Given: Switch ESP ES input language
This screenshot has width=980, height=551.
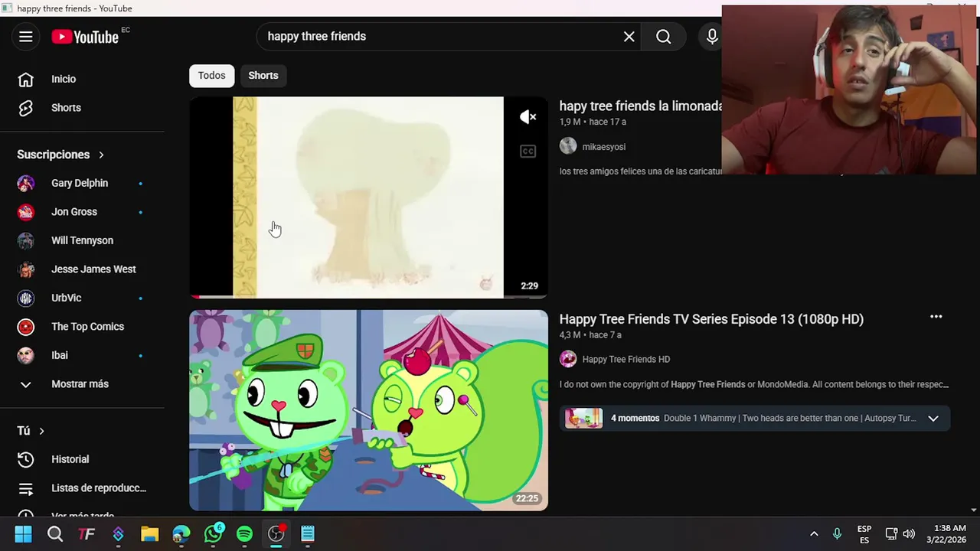Looking at the screenshot, I should [864, 534].
